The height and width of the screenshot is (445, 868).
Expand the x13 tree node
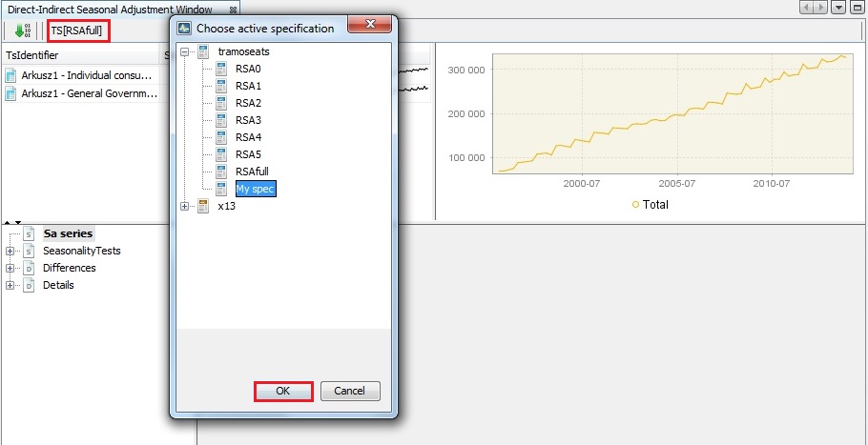[x=185, y=206]
